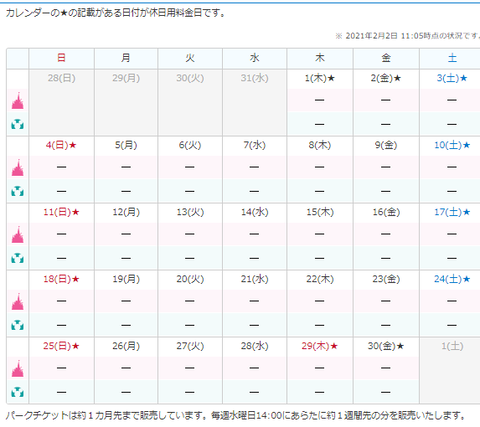Click the teal globe icon in the 25(日) week row
Viewport: 480px width, 427px height.
click(18, 392)
